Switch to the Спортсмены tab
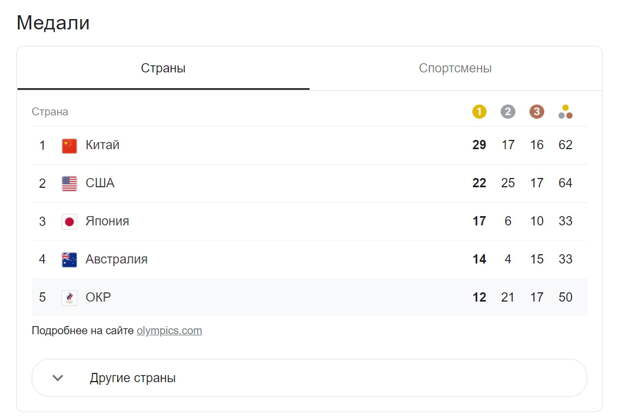Image resolution: width=620 pixels, height=417 pixels. (455, 68)
